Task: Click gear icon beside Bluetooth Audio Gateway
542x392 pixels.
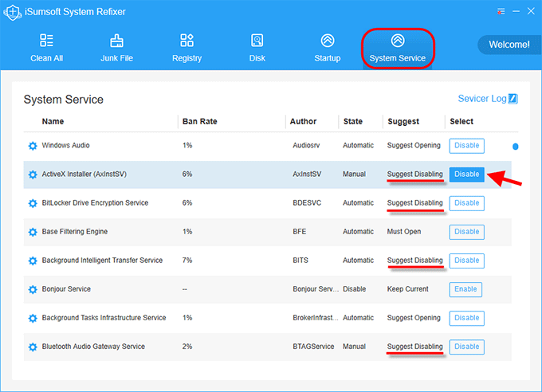Action: (x=33, y=347)
